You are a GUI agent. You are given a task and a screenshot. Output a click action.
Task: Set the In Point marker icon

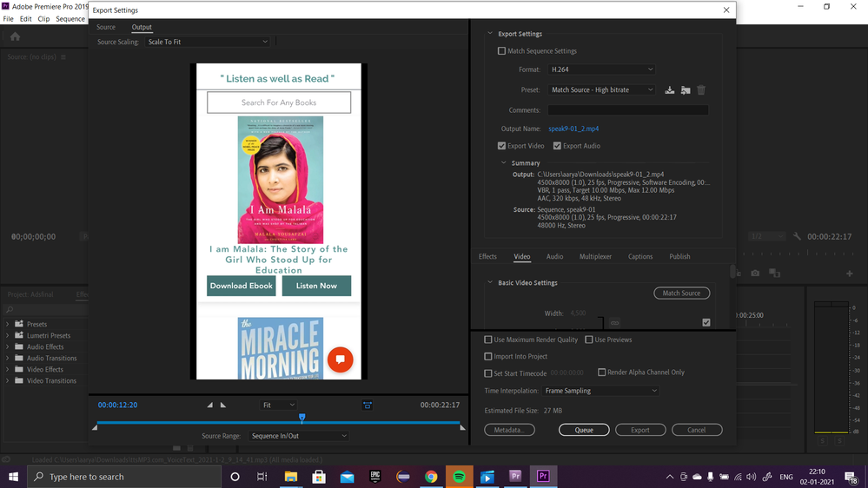209,405
